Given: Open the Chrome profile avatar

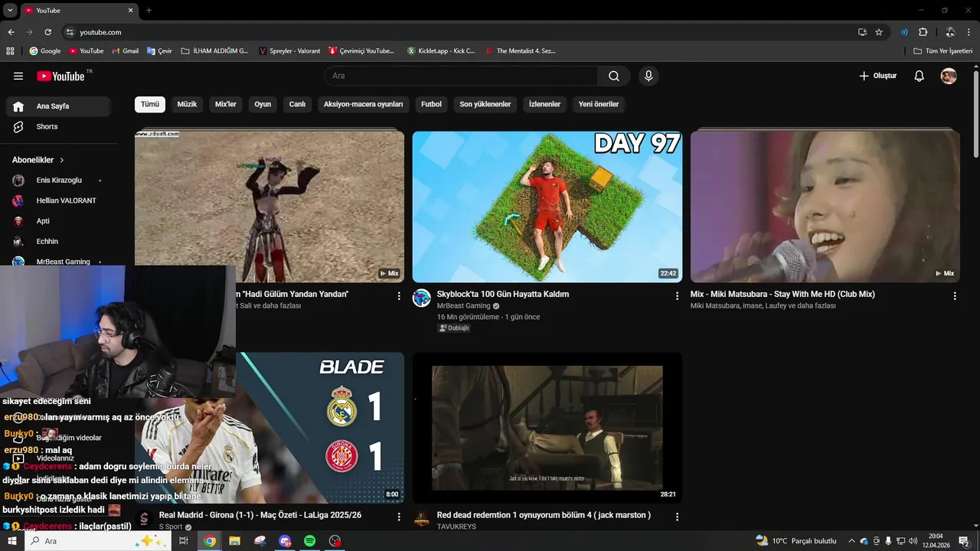Looking at the screenshot, I should pos(950,32).
